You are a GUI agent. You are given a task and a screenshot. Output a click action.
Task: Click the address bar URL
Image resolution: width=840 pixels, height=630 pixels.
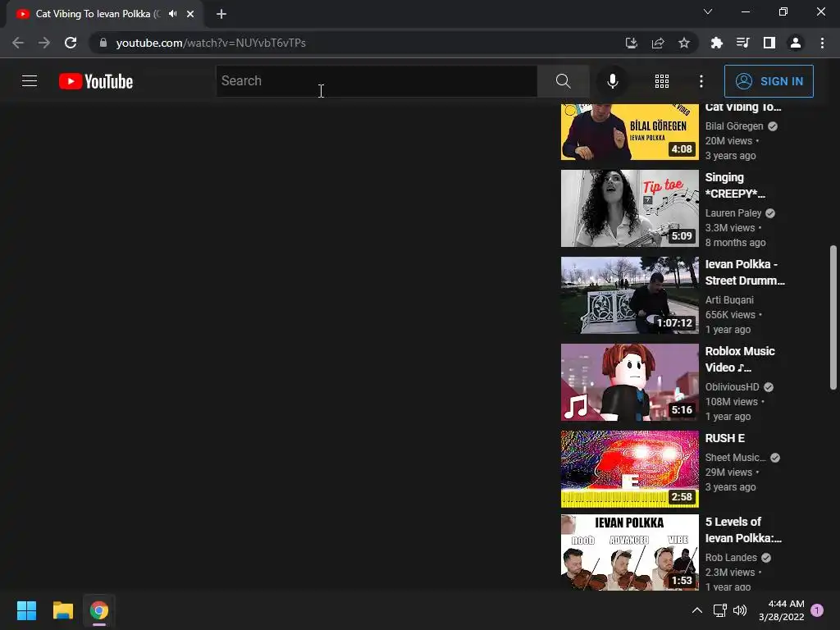click(211, 43)
